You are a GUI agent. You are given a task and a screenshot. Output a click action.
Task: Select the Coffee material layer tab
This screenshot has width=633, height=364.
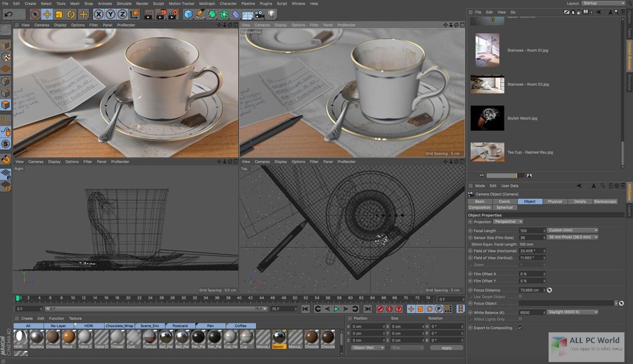240,326
